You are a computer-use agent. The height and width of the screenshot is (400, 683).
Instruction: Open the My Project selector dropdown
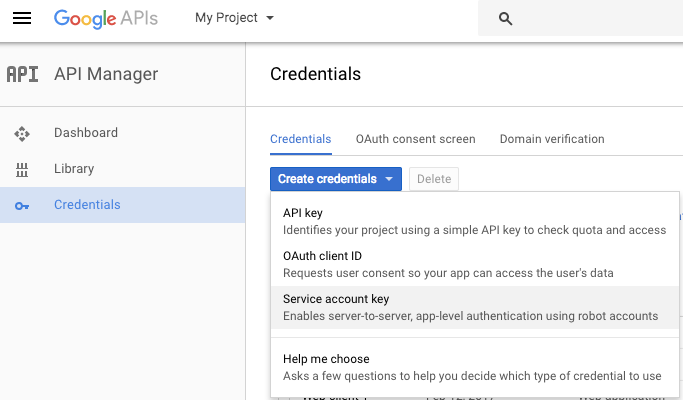pyautogui.click(x=234, y=18)
